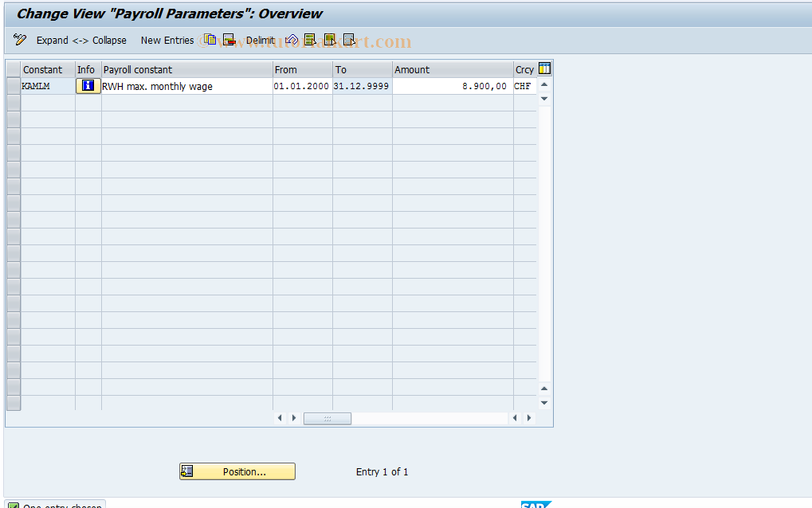This screenshot has width=812, height=508.
Task: Click the select-all corner cell of table
Action: pos(14,69)
